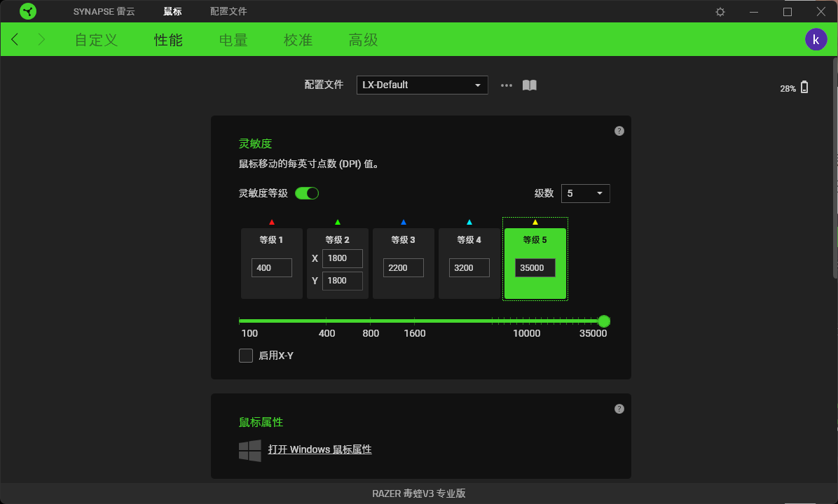Click the green indicator above 等级 2
Image resolution: width=838 pixels, height=504 pixels.
click(x=337, y=222)
